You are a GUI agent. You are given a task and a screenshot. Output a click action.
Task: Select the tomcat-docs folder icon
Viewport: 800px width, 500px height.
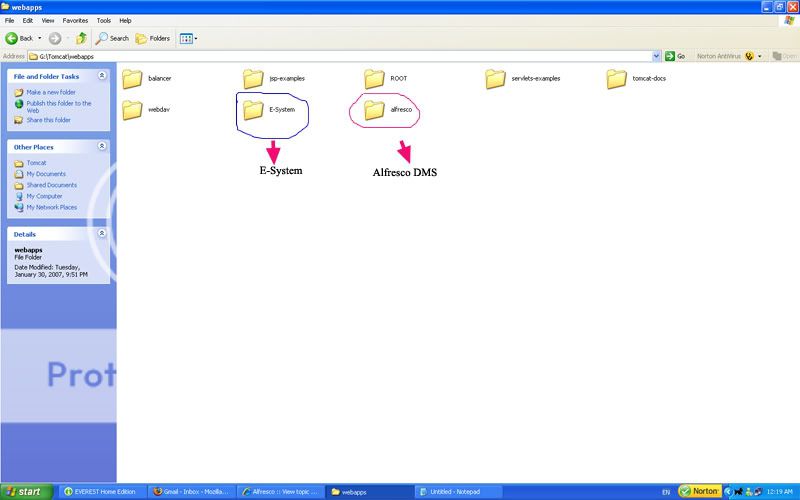click(617, 79)
